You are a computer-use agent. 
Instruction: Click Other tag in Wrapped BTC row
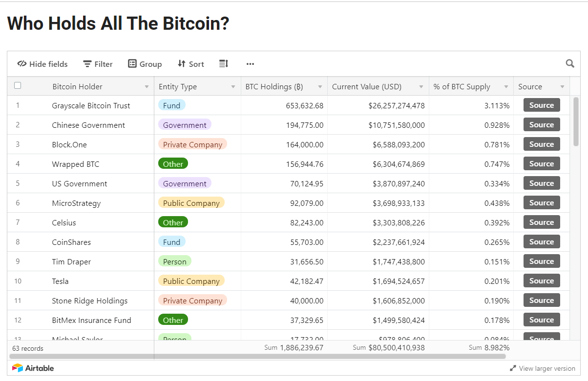pyautogui.click(x=173, y=164)
